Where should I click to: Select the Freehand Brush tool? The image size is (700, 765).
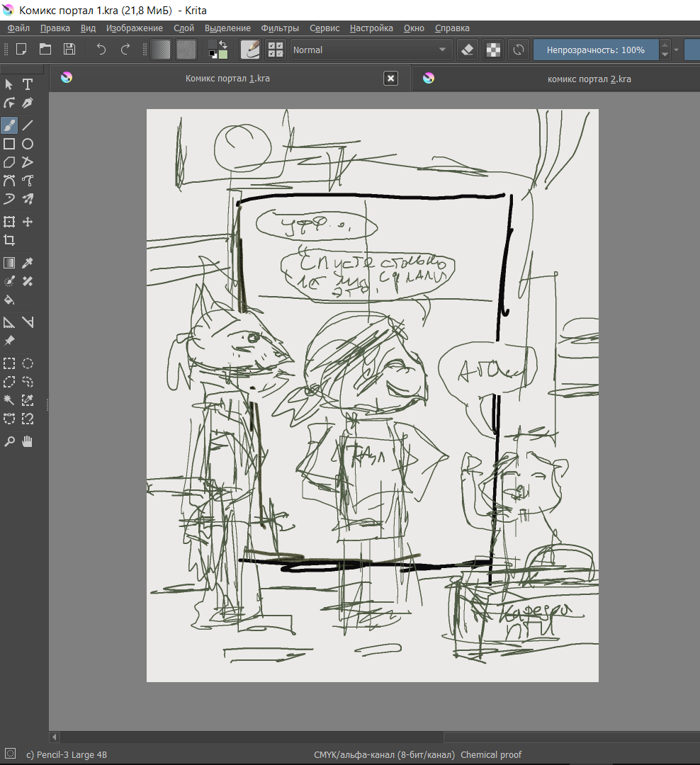(x=9, y=125)
